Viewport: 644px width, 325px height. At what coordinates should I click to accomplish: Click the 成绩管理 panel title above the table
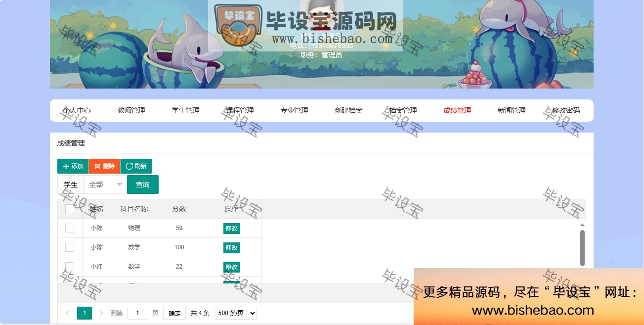[x=71, y=143]
